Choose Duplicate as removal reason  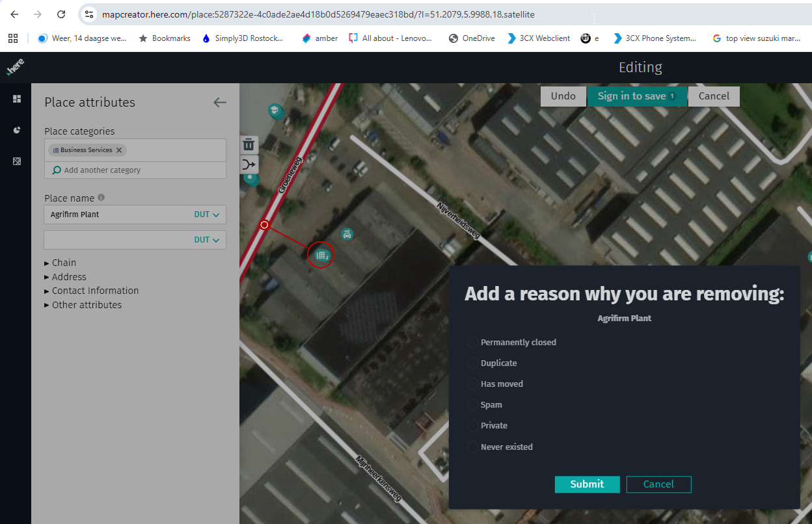click(473, 363)
